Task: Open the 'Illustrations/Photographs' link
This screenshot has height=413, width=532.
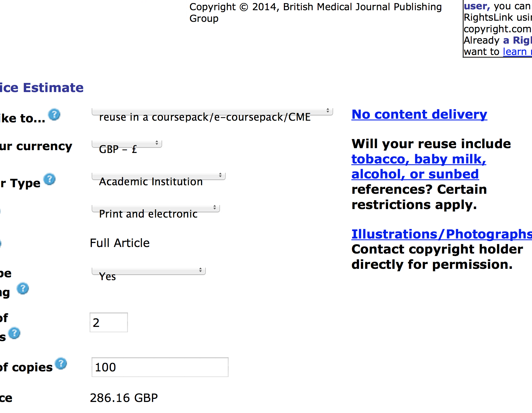Action: coord(441,234)
